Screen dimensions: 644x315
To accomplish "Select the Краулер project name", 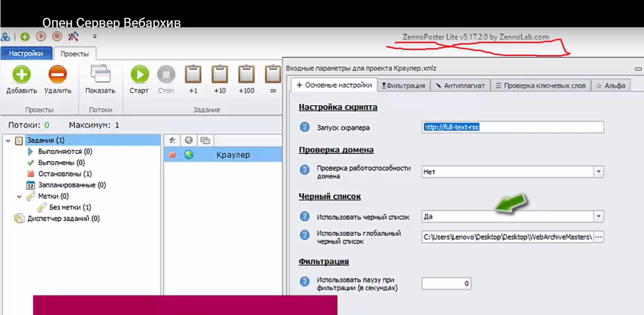I will coord(233,155).
